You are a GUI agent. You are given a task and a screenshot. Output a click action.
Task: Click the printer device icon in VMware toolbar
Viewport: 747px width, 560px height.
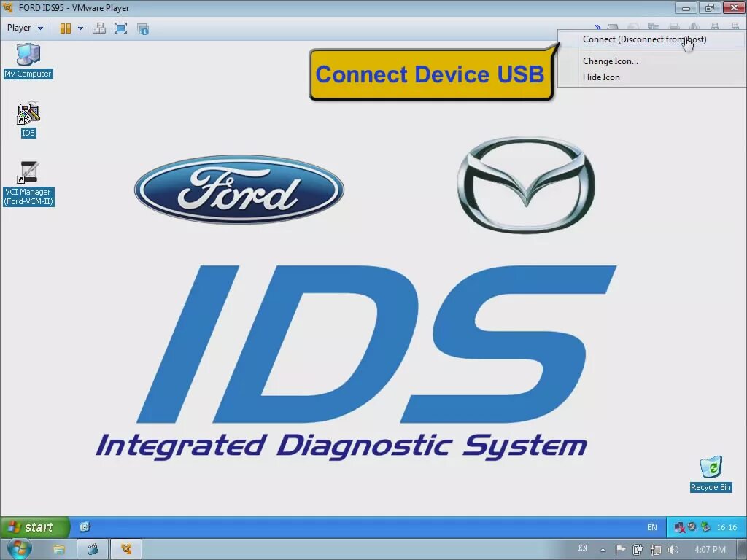coord(674,27)
